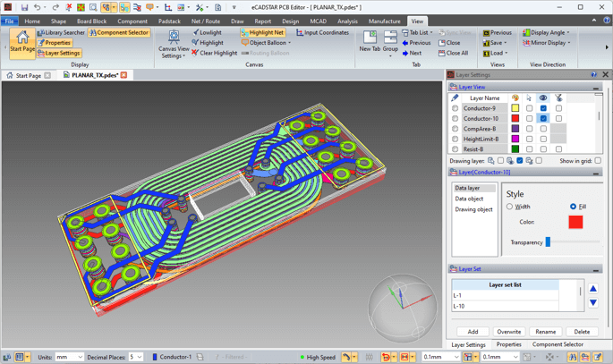
Task: Click Clear Highlight tool
Action: pos(217,53)
